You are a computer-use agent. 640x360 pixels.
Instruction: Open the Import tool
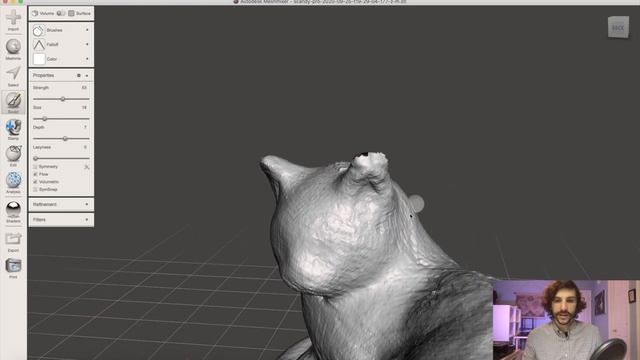[13, 20]
